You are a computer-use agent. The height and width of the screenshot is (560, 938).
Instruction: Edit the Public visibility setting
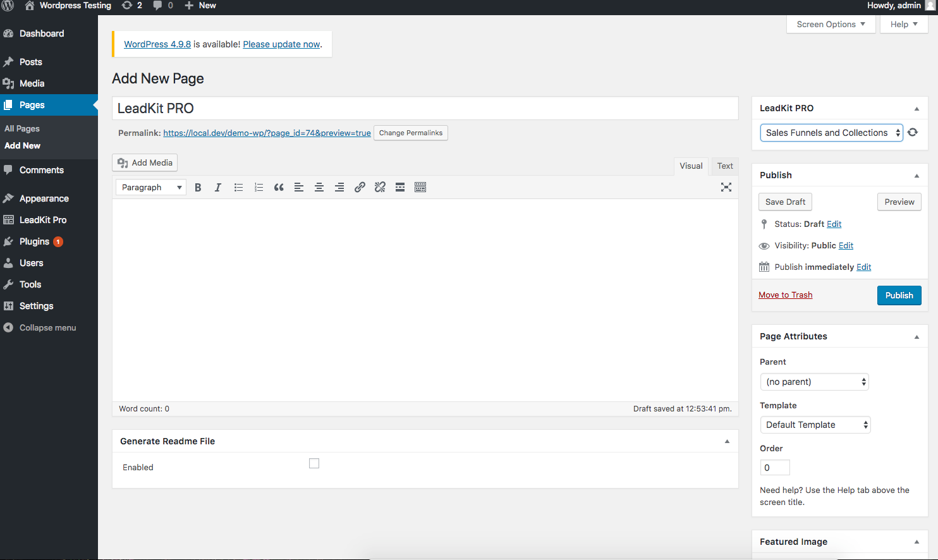846,245
